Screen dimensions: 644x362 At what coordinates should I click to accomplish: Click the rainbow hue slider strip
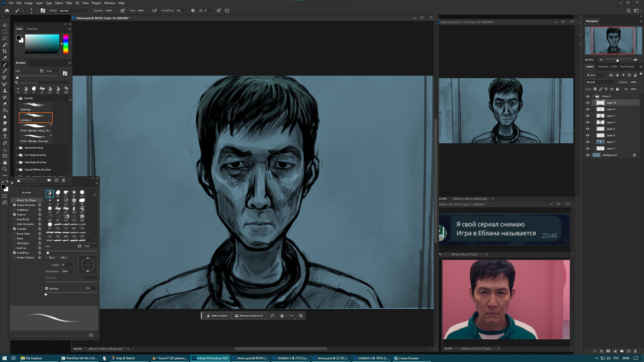tap(66, 44)
